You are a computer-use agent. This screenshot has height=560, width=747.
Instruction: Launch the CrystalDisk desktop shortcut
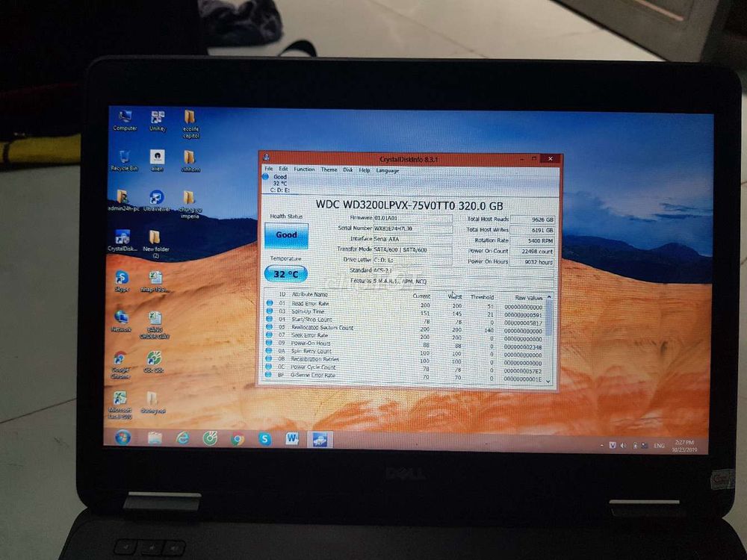pyautogui.click(x=123, y=240)
